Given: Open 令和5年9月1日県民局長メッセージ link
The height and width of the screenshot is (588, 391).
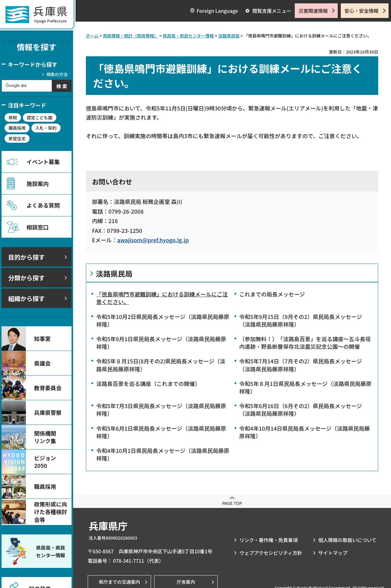Looking at the screenshot, I should [x=161, y=343].
